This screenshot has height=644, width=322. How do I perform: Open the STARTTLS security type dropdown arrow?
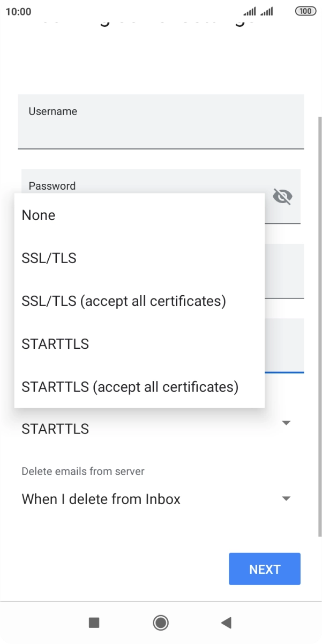286,423
